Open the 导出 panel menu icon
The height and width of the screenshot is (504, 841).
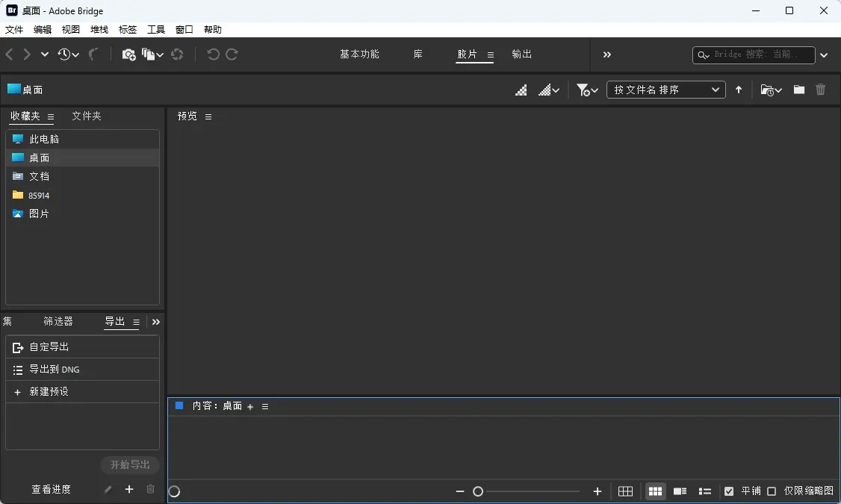point(136,323)
